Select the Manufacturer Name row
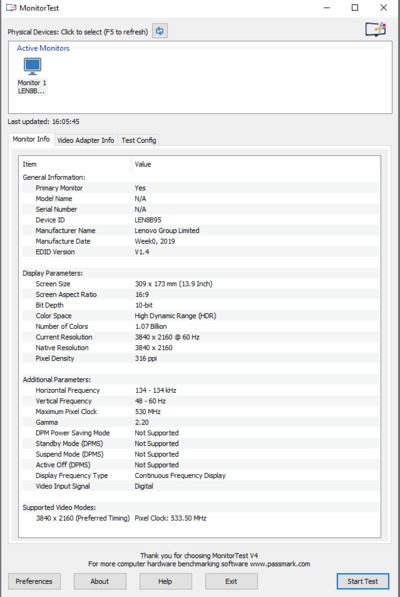This screenshot has width=400, height=597. click(x=200, y=230)
